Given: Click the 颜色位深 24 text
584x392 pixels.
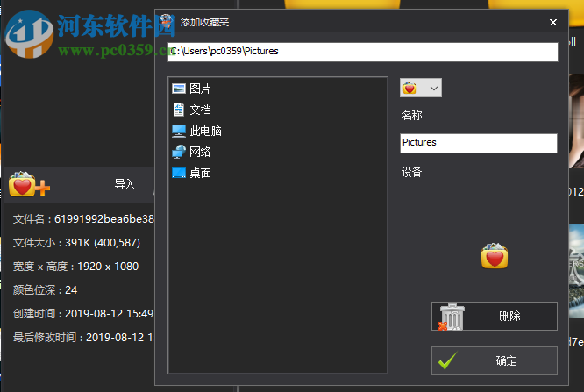Looking at the screenshot, I should pyautogui.click(x=45, y=290).
